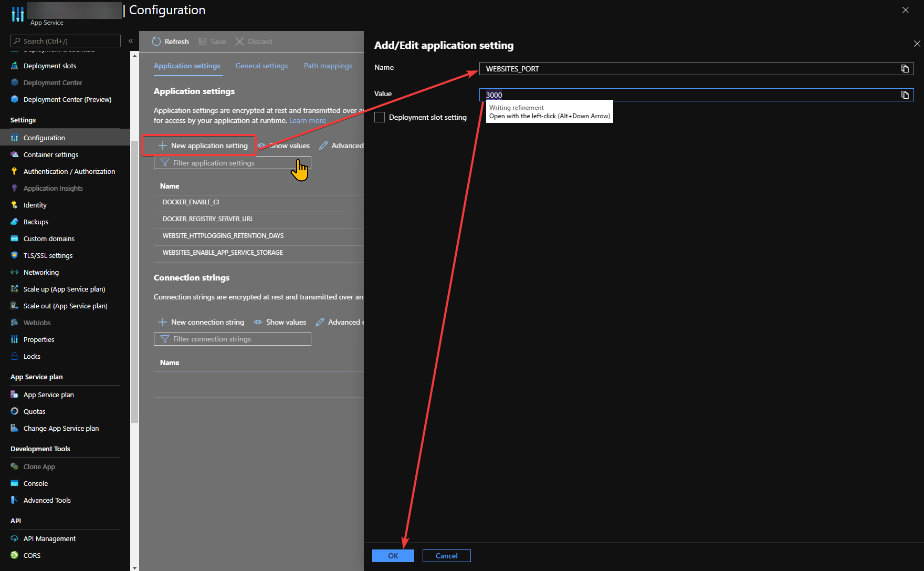Open Scale up (App Service plan)
The width and height of the screenshot is (924, 571).
[x=64, y=289]
